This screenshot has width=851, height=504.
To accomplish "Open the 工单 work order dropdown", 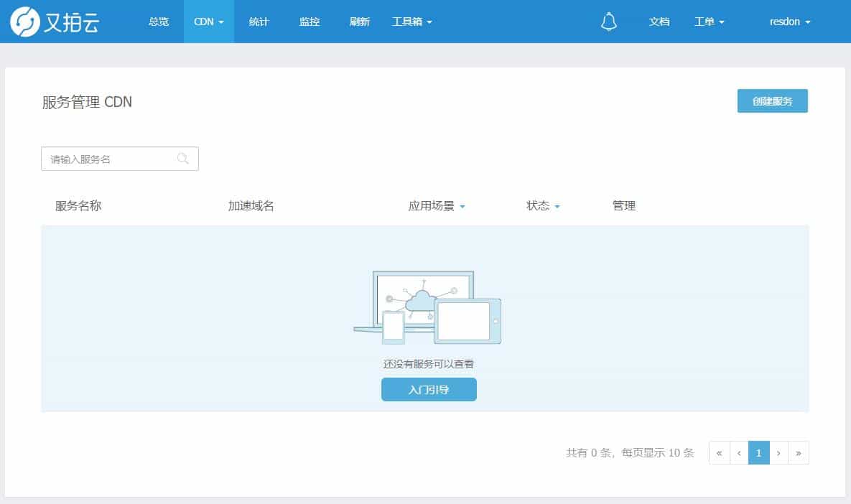I will tap(708, 22).
